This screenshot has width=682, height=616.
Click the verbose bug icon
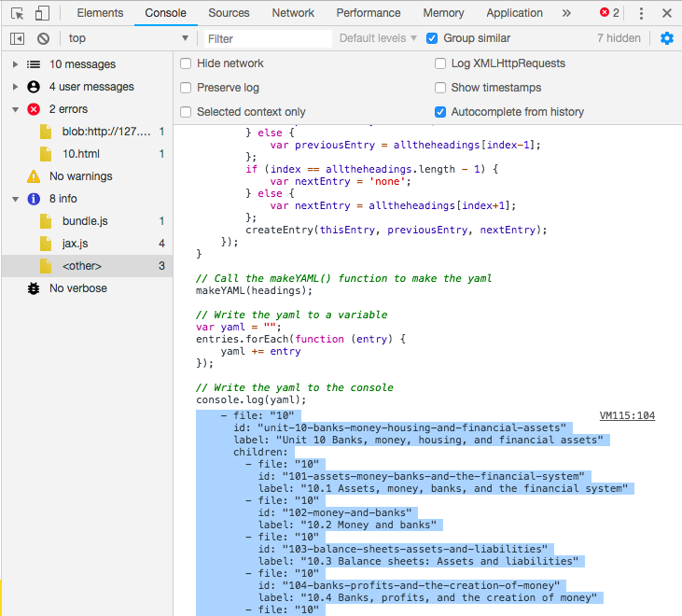[x=34, y=288]
